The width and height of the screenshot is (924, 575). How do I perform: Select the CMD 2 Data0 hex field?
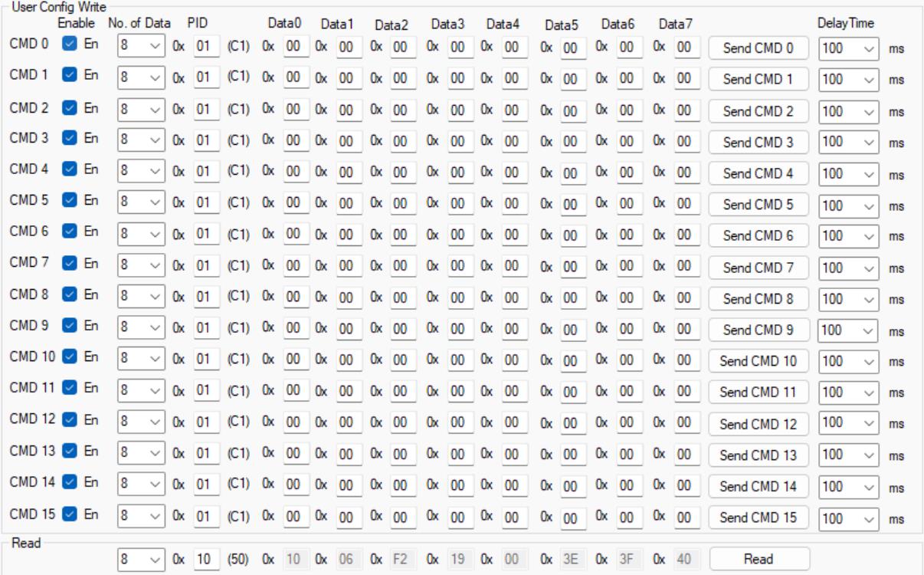[x=293, y=109]
